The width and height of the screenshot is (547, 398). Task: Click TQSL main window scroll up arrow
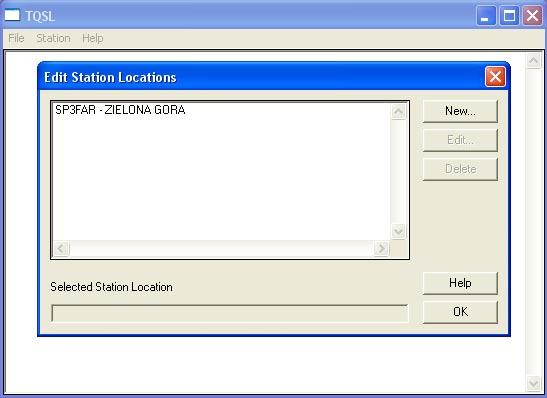[x=533, y=61]
